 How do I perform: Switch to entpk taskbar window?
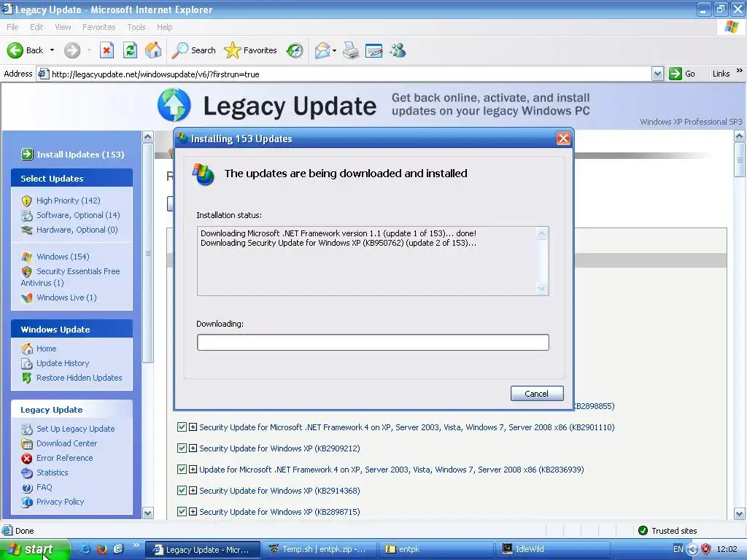point(436,549)
